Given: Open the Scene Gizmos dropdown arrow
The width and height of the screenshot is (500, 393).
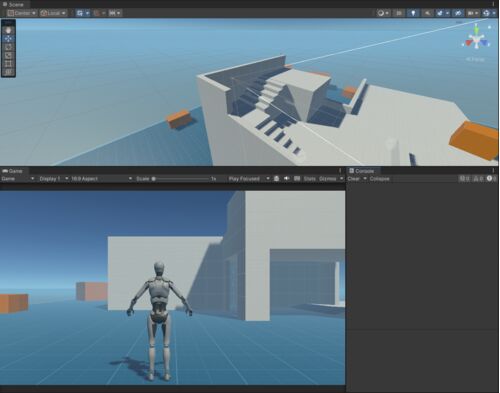Looking at the screenshot, I should pos(494,13).
